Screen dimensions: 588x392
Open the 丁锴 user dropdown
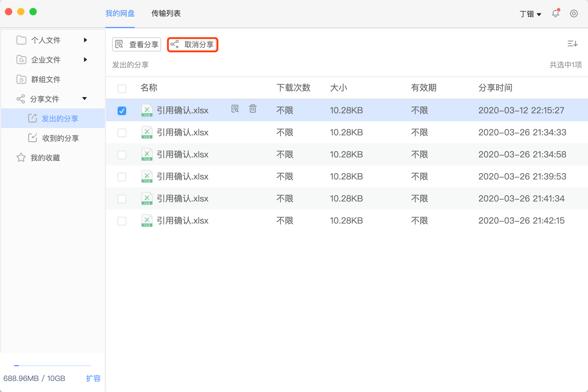click(x=530, y=14)
